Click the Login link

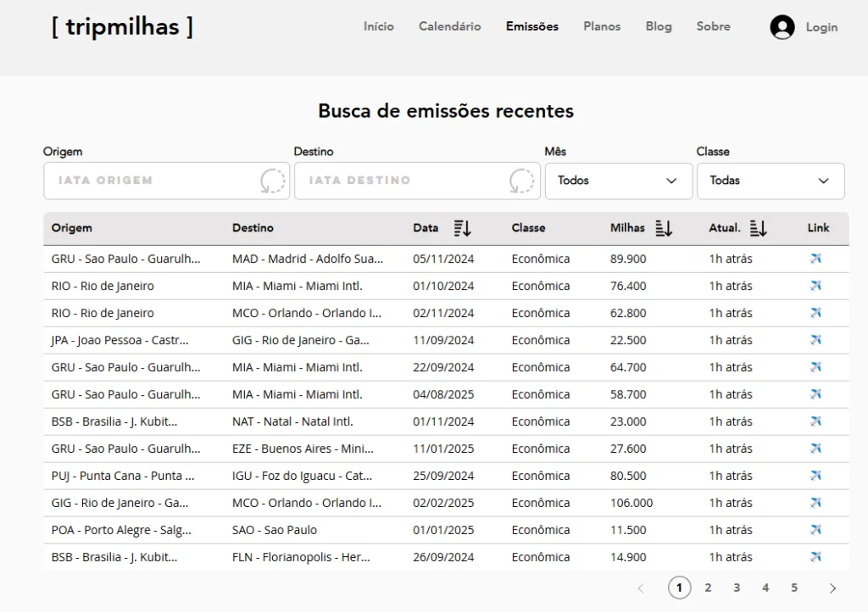pyautogui.click(x=821, y=27)
